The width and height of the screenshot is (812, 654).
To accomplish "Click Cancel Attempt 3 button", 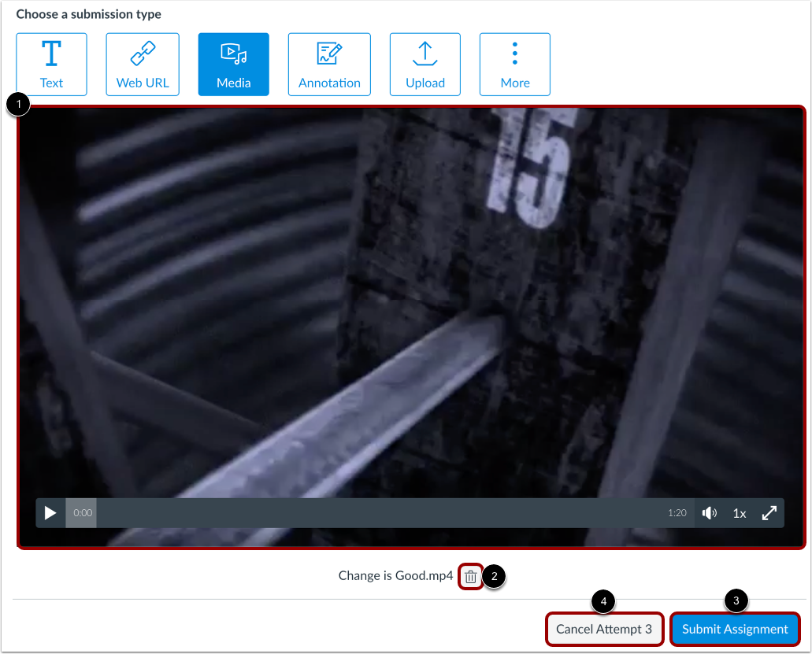I will [x=604, y=629].
